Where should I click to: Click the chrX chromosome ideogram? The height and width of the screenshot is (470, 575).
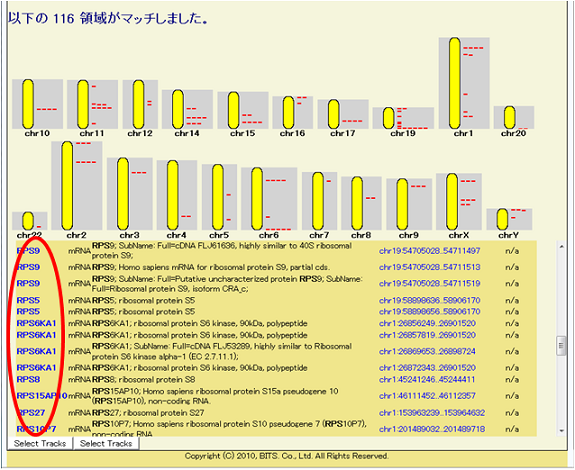click(453, 202)
